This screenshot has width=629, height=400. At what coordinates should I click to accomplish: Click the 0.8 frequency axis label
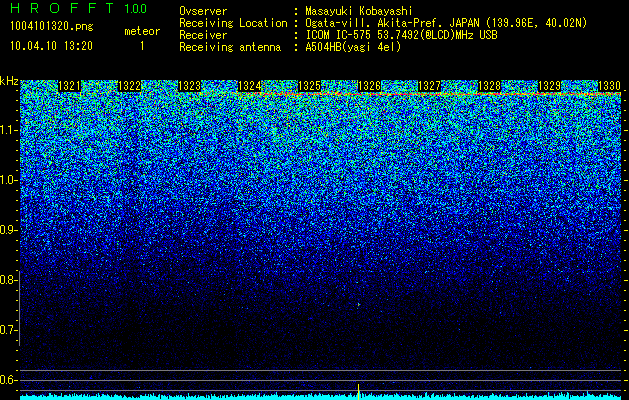(9, 280)
